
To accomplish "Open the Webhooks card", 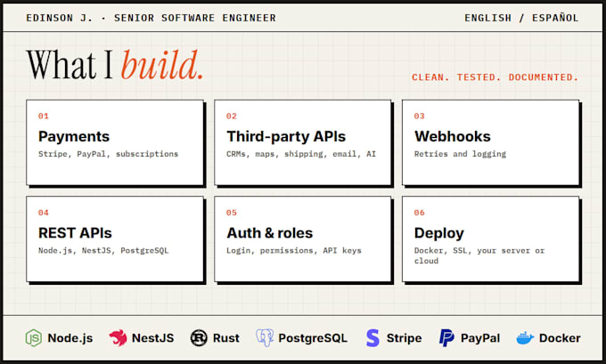I will [x=490, y=142].
